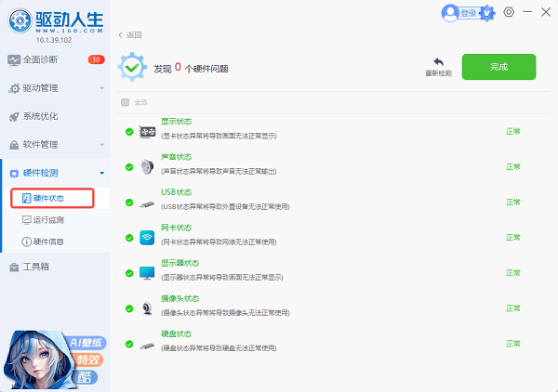Click the user avatar icon
The height and width of the screenshot is (392, 558).
450,13
